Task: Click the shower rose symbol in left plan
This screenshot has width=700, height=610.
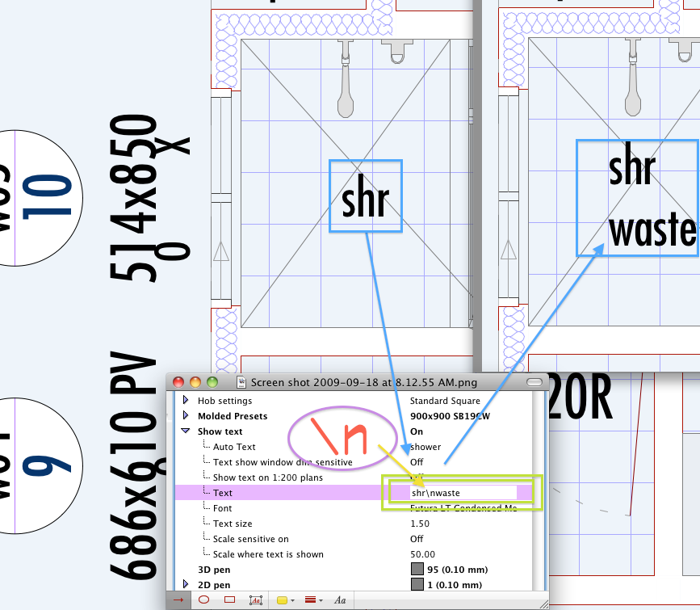Action: (x=346, y=78)
